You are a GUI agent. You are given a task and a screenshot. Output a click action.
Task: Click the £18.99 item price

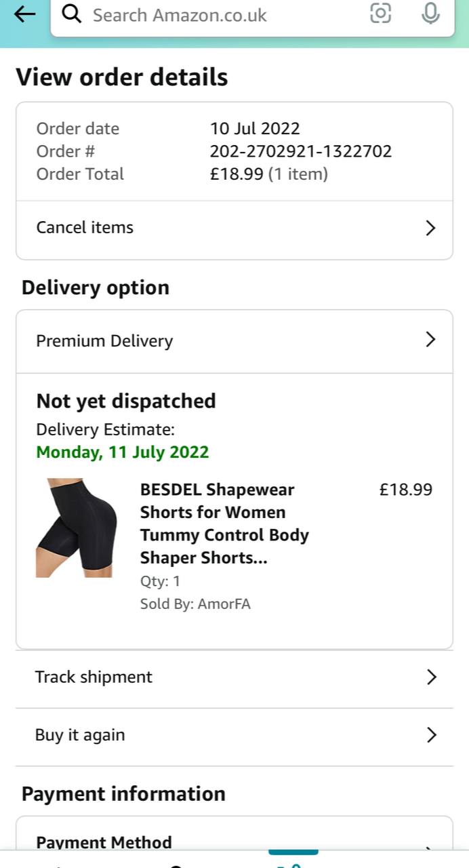pos(405,490)
